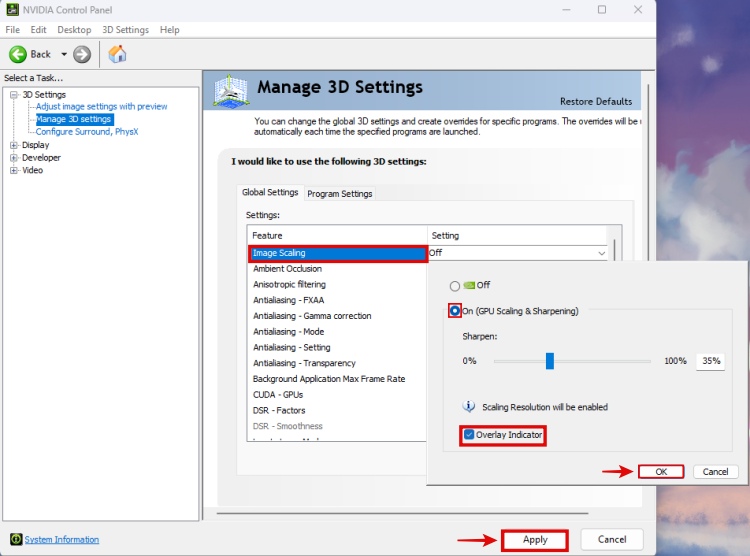Viewport: 750px width, 556px height.
Task: Click the Home icon in toolbar
Action: (117, 54)
